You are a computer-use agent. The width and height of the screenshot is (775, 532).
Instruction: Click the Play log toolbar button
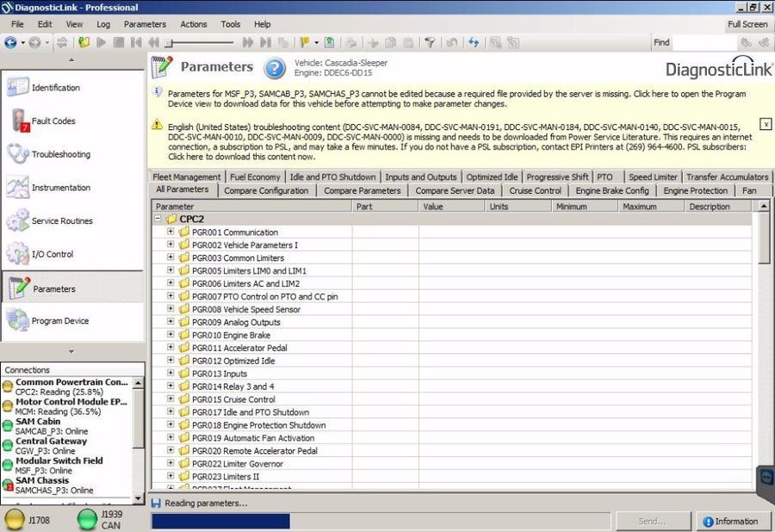point(102,43)
